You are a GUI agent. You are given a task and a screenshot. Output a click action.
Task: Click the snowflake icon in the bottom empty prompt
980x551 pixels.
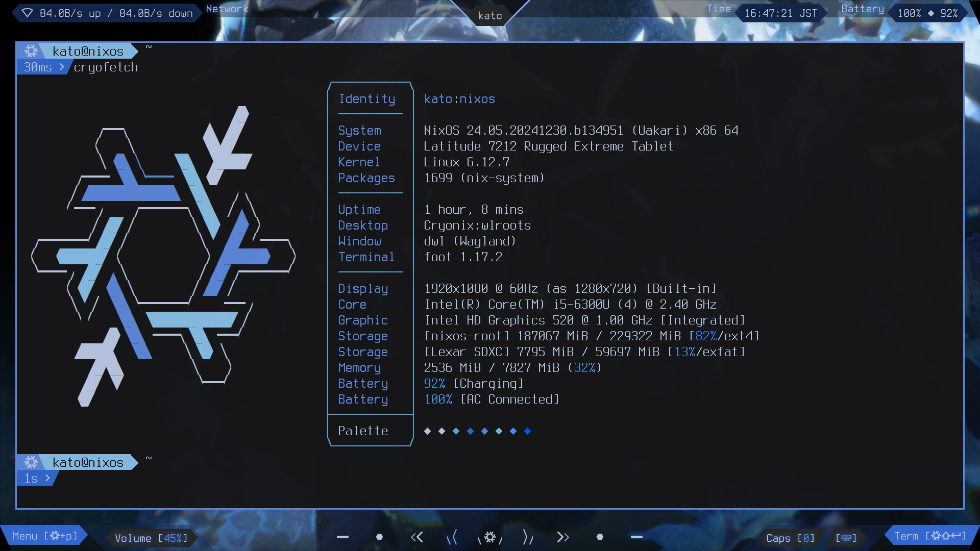(31, 462)
